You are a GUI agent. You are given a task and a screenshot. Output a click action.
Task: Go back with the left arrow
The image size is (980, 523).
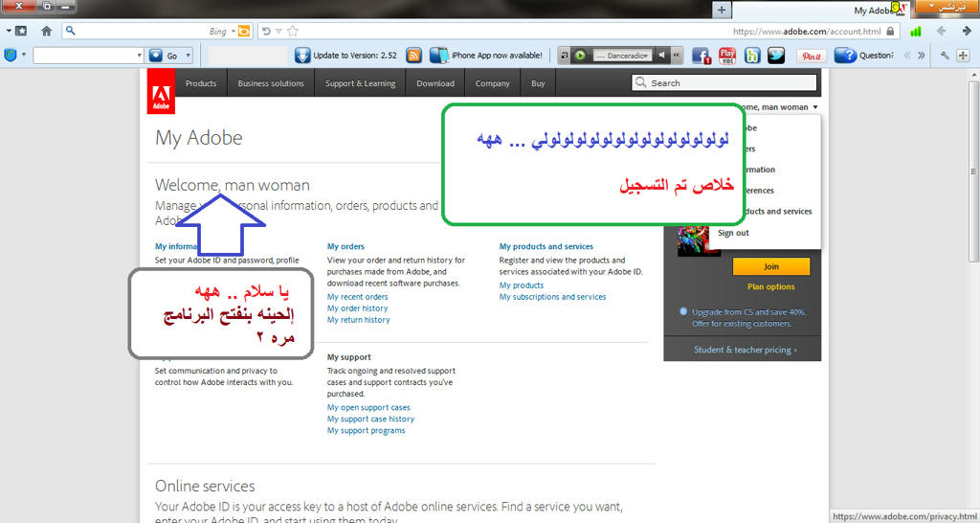[942, 31]
